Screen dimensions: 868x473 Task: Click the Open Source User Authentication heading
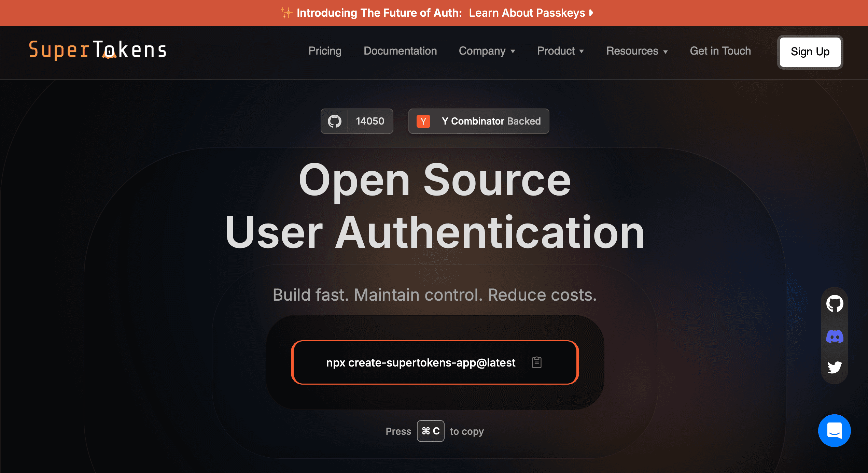[x=435, y=206]
